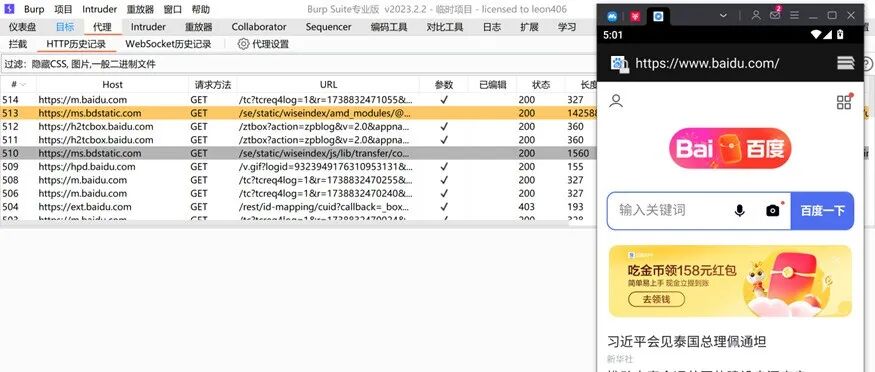Viewport: 875px width, 372px height.
Task: Click URL /v.gif?logid cell in row 509
Action: pyautogui.click(x=326, y=167)
